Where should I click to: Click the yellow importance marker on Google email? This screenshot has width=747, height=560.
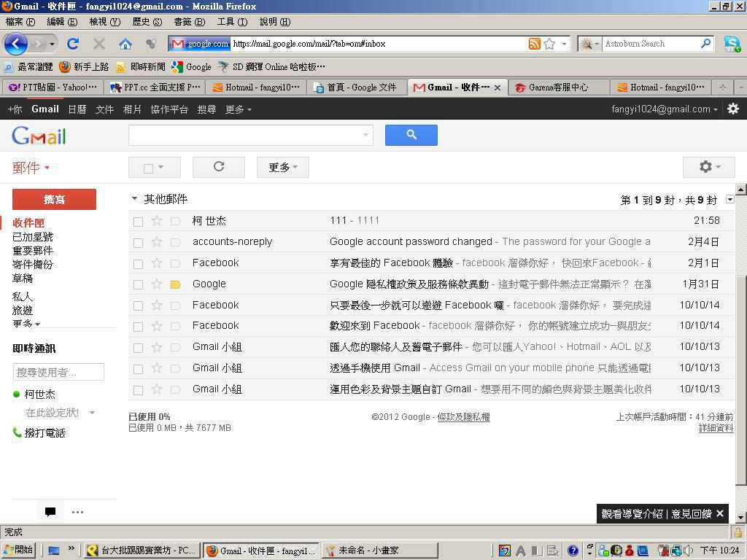(175, 284)
